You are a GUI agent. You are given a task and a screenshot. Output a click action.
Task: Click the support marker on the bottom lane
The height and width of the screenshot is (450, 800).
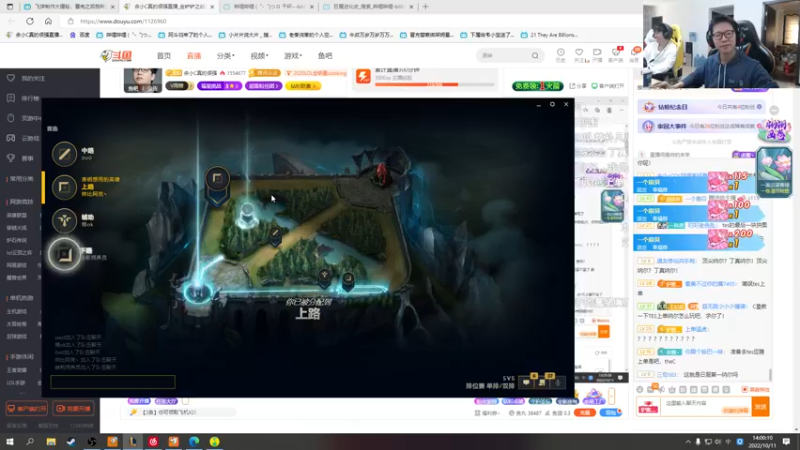coord(324,276)
